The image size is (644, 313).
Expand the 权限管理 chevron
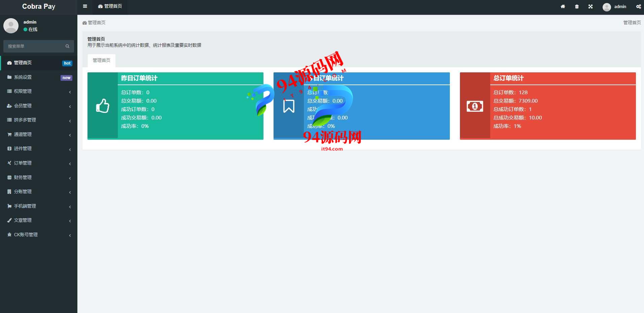[x=70, y=92]
